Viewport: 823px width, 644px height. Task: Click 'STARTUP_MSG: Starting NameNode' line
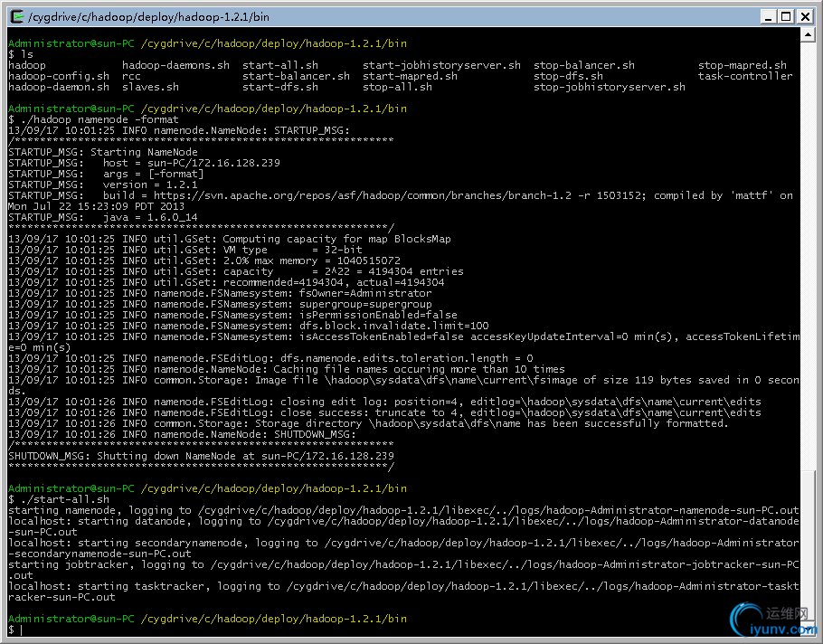click(103, 152)
